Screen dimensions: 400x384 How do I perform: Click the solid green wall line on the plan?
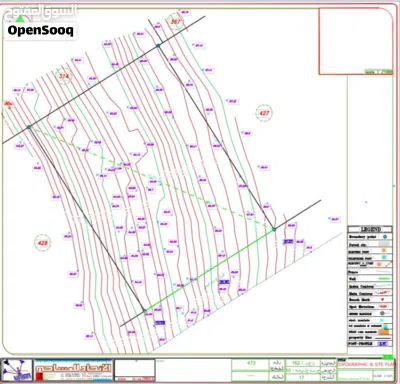(209, 270)
